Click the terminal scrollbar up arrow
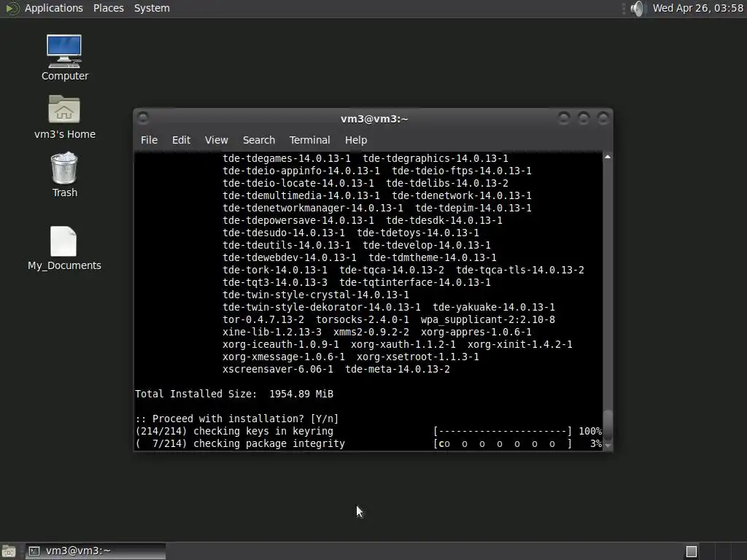Viewport: 747px width, 560px height. click(608, 157)
